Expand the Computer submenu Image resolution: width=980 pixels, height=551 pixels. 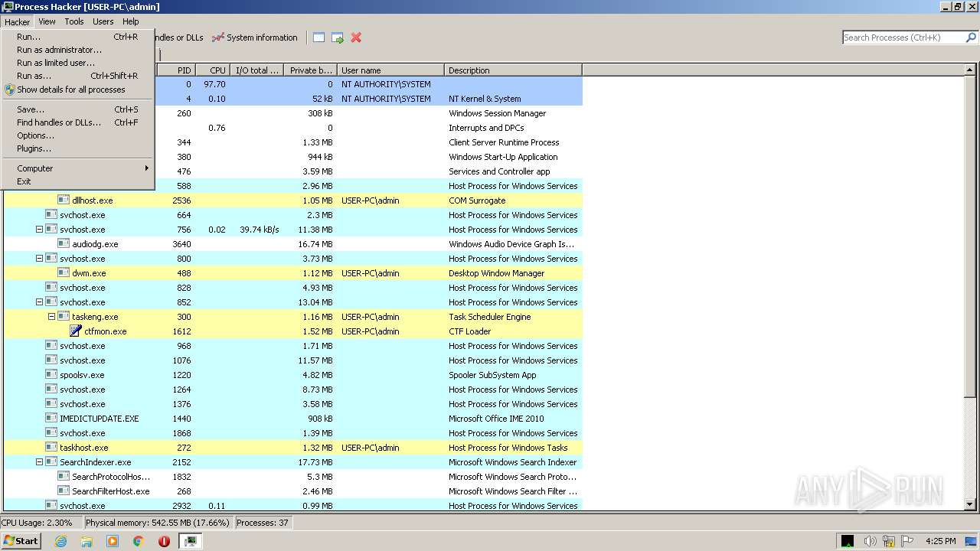[x=77, y=168]
